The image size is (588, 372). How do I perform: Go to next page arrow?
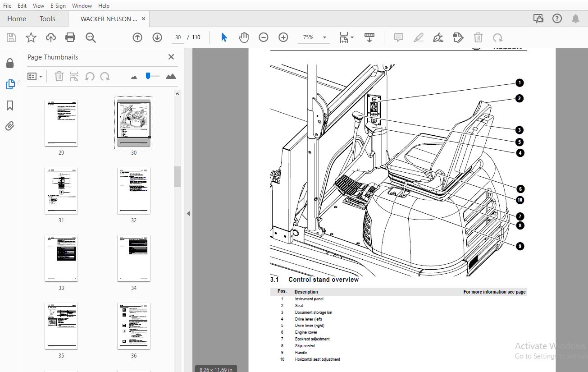[x=157, y=37]
